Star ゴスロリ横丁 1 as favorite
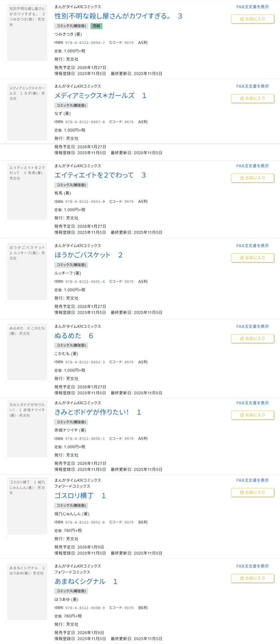The image size is (280, 644). click(252, 493)
